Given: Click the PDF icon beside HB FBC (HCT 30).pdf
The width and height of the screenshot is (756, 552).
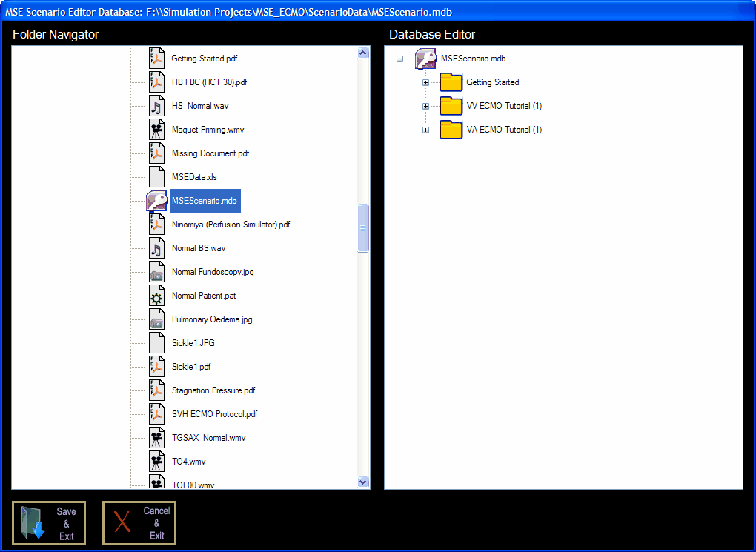Looking at the screenshot, I should pos(156,82).
